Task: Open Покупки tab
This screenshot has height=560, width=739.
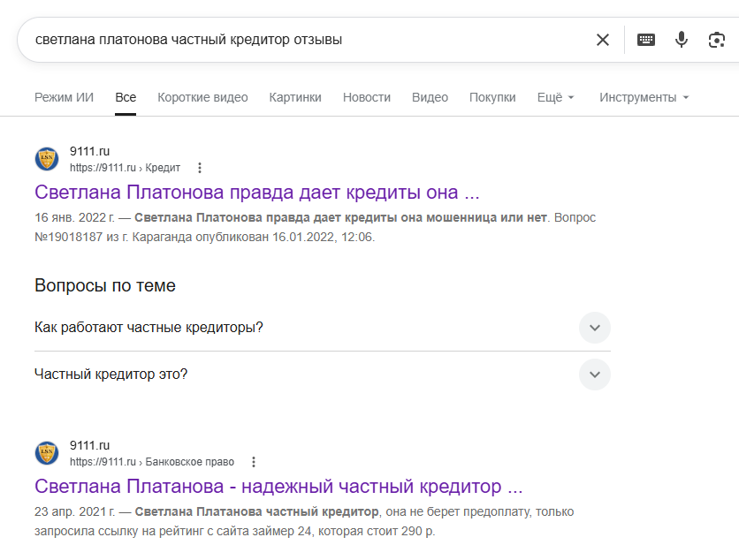Action: point(492,97)
